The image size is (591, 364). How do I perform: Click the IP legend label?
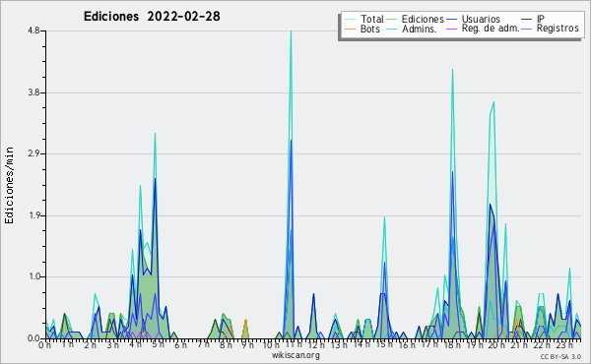coord(541,19)
